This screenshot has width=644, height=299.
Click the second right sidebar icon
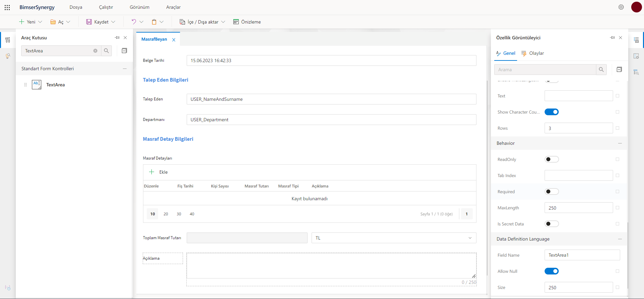636,56
